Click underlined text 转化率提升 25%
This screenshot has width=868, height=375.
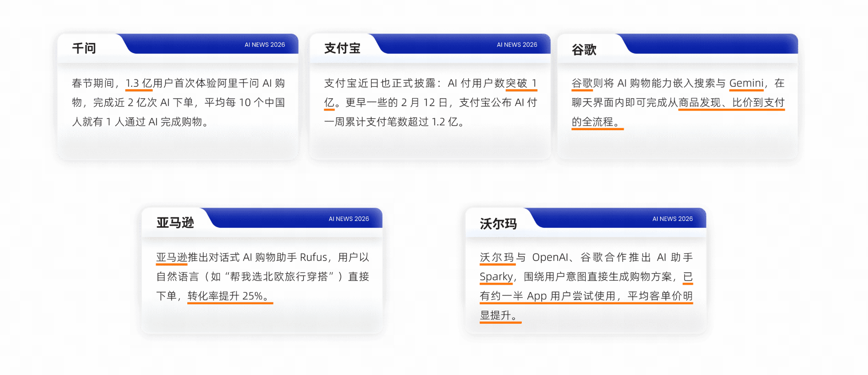pyautogui.click(x=230, y=296)
